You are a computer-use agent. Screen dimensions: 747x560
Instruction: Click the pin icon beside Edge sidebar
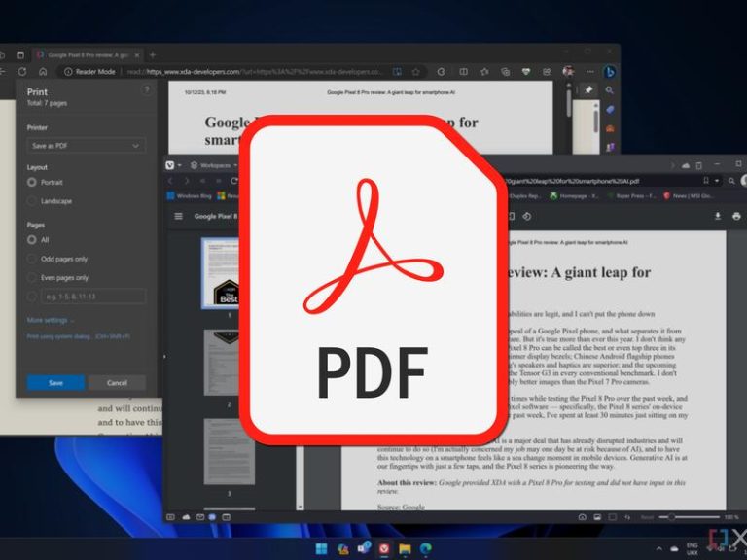tap(588, 89)
